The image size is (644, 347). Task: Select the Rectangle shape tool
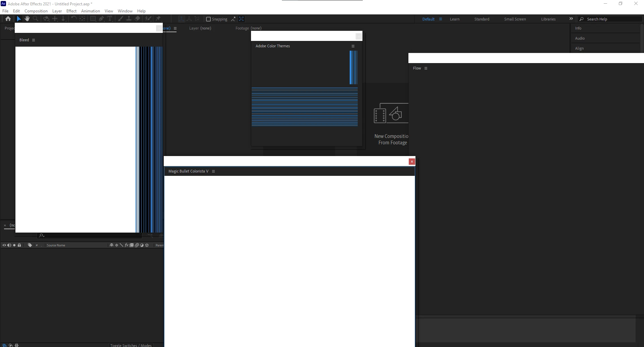(93, 19)
